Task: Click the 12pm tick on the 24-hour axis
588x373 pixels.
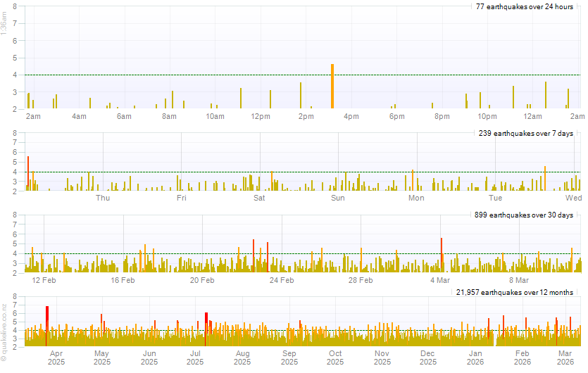Action: (261, 116)
